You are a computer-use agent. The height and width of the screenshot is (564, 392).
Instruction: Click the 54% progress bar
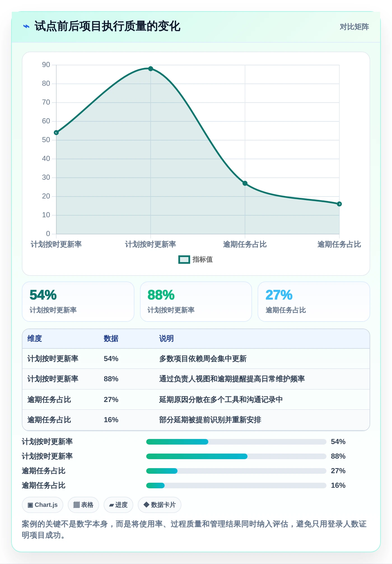[236, 442]
